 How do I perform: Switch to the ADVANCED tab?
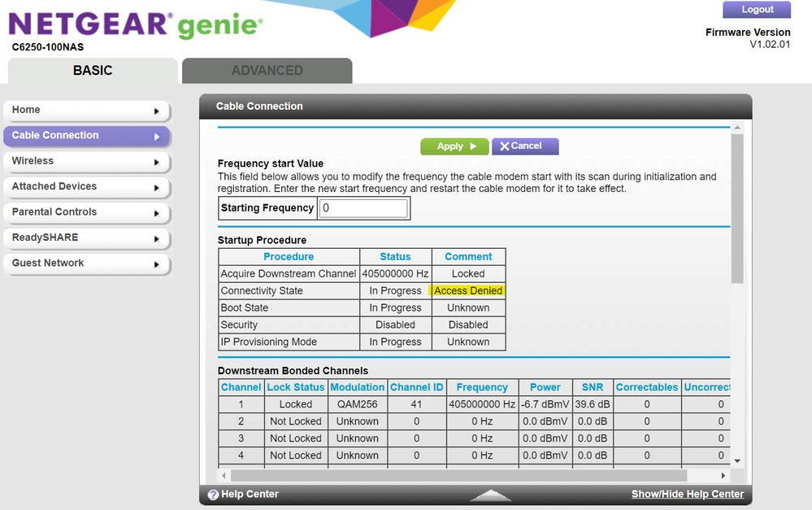pyautogui.click(x=267, y=71)
